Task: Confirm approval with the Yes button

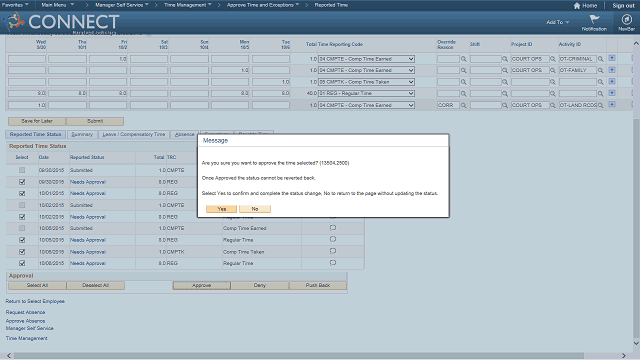Action: tap(221, 209)
